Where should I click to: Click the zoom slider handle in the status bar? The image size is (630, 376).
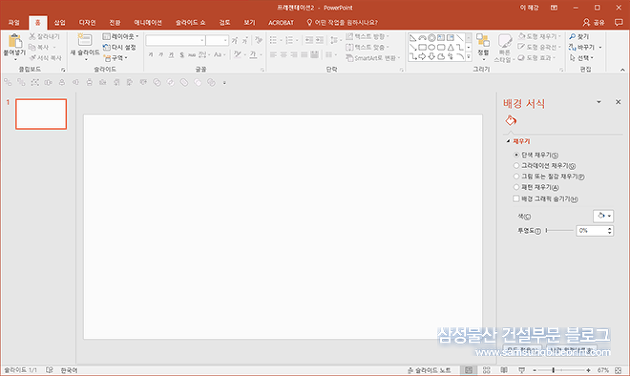[553, 370]
